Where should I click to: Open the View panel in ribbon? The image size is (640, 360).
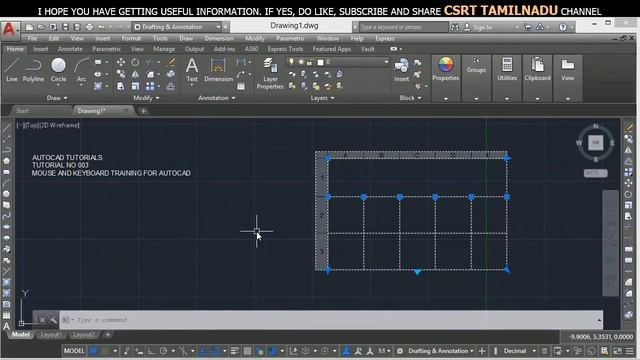[x=568, y=69]
